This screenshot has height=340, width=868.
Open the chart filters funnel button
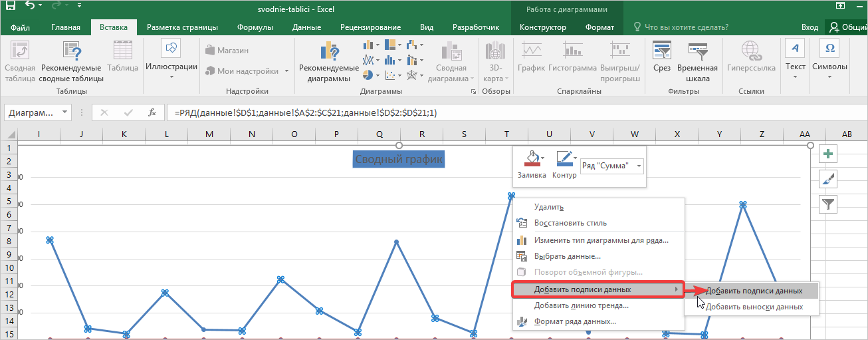pos(828,204)
